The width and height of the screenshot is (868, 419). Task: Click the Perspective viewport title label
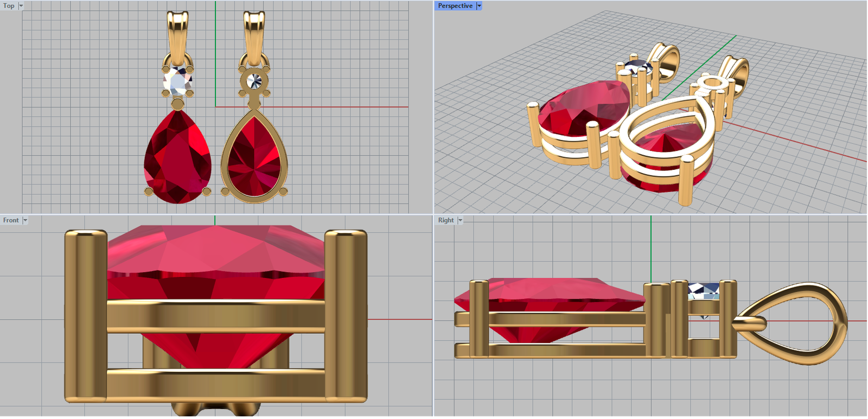click(455, 6)
